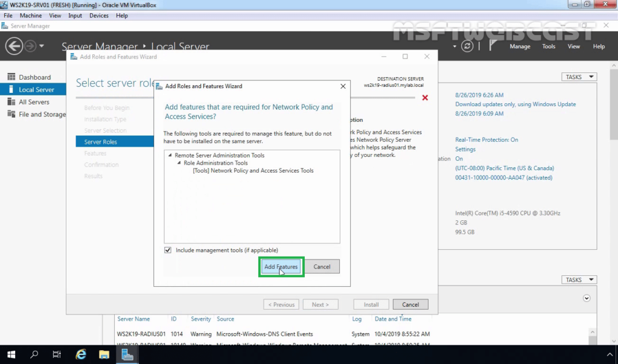618x364 pixels.
Task: Click the Server Manager back arrow
Action: pos(14,46)
